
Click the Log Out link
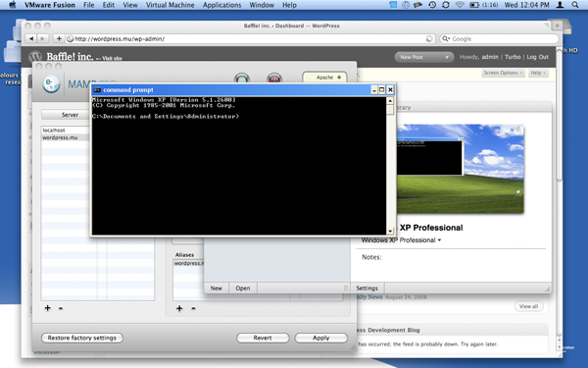(537, 57)
